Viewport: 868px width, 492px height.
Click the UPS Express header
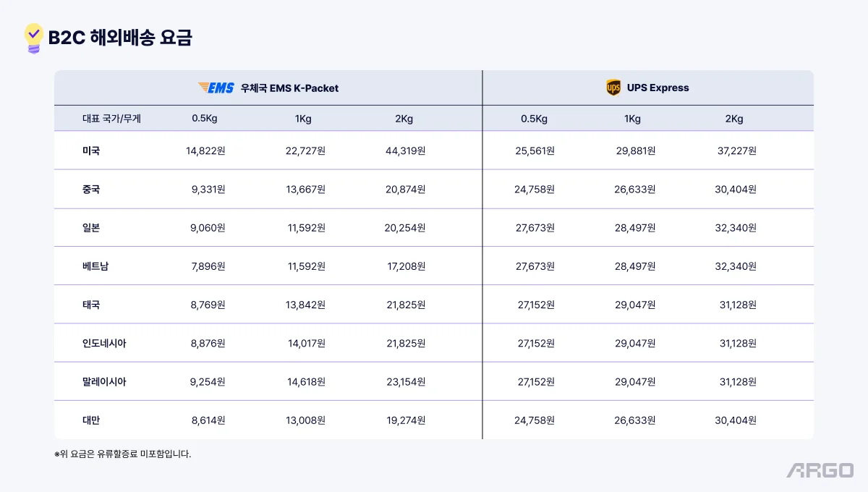[x=658, y=88]
